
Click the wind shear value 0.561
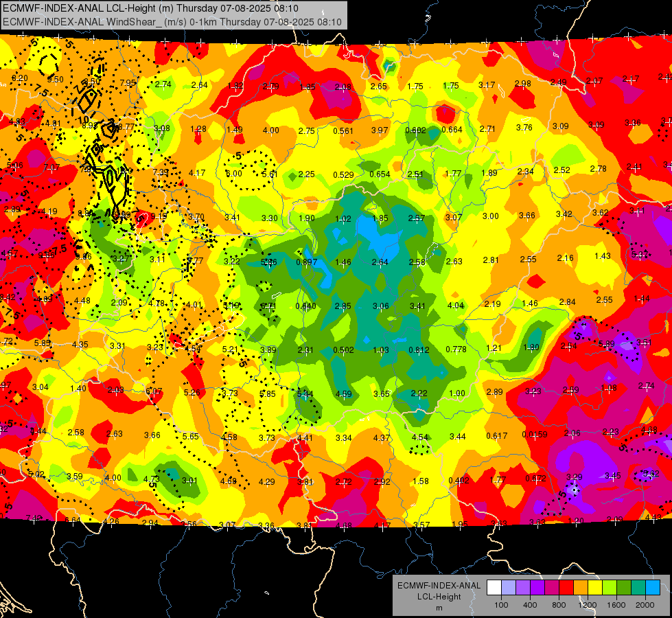[x=343, y=130]
